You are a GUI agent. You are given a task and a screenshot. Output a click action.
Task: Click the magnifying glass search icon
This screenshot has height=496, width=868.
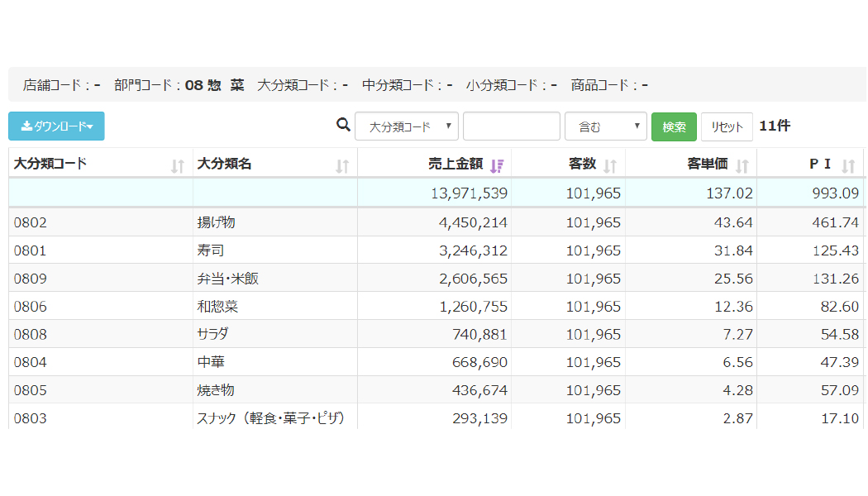click(x=344, y=126)
